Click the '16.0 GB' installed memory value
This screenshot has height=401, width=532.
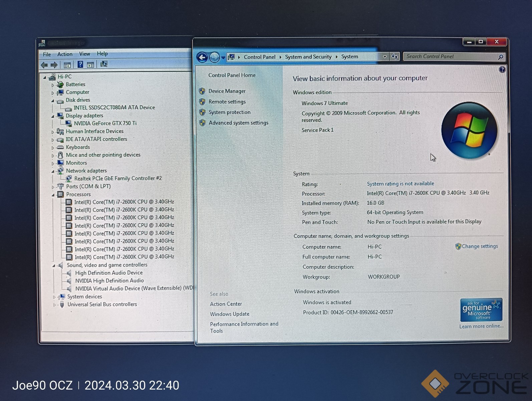pos(375,203)
